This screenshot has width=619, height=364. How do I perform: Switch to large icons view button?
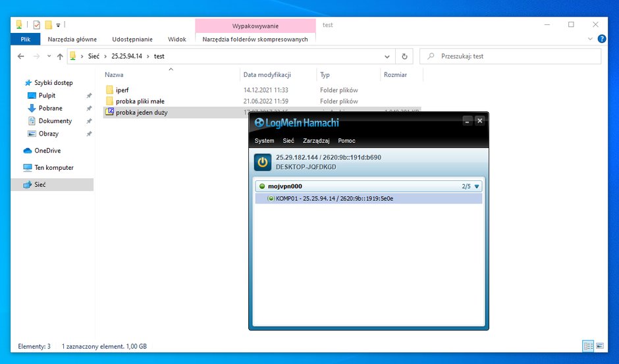[600, 346]
